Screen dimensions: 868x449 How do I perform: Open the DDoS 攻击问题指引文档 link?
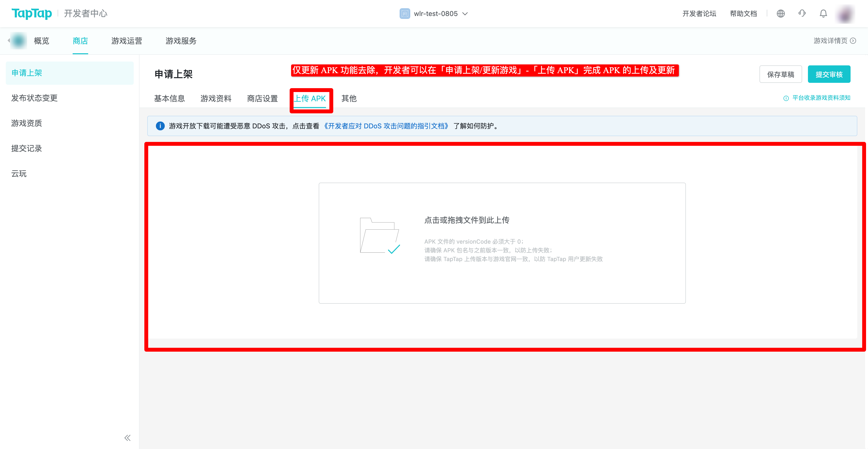point(386,126)
